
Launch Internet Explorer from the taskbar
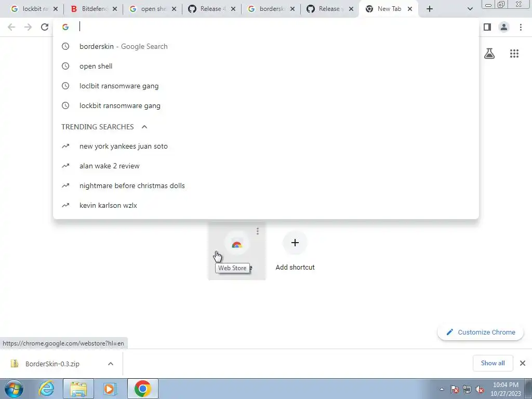tap(46, 389)
